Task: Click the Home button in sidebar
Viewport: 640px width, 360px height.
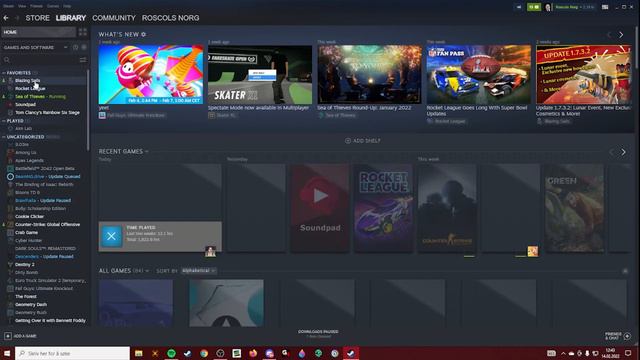Action: coord(39,32)
